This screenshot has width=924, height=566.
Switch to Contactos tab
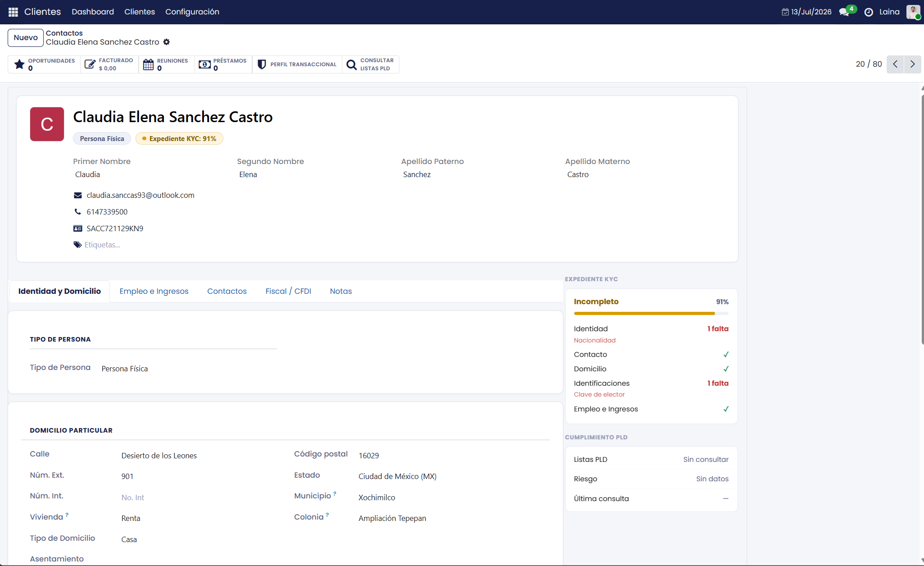pos(227,291)
